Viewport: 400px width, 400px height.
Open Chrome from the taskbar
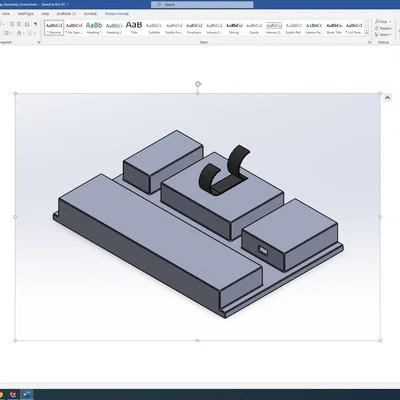tap(1, 395)
